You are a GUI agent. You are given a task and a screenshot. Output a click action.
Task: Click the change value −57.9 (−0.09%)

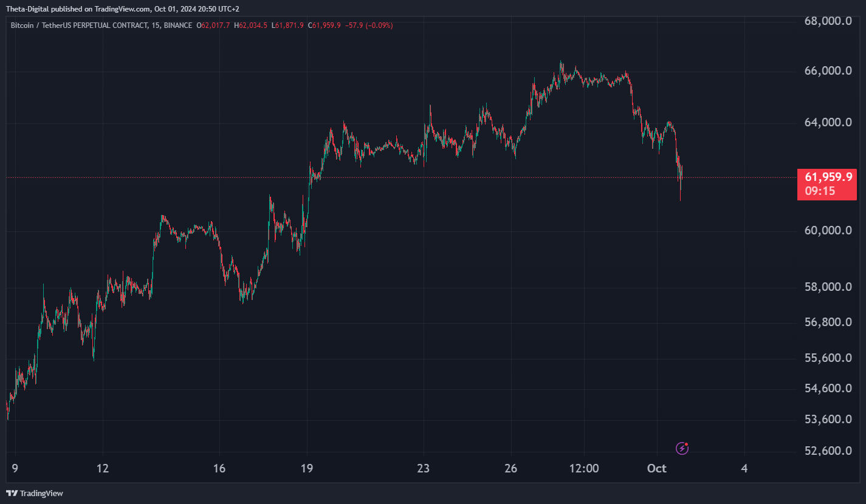tap(369, 26)
